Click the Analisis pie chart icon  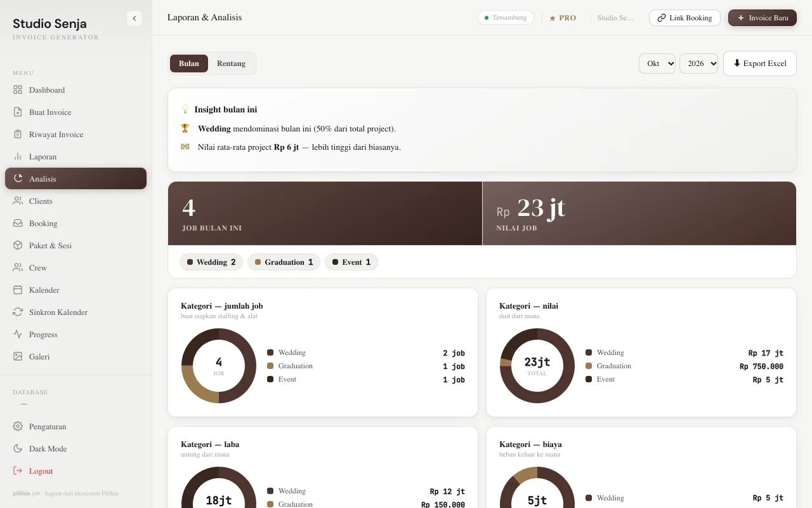18,179
